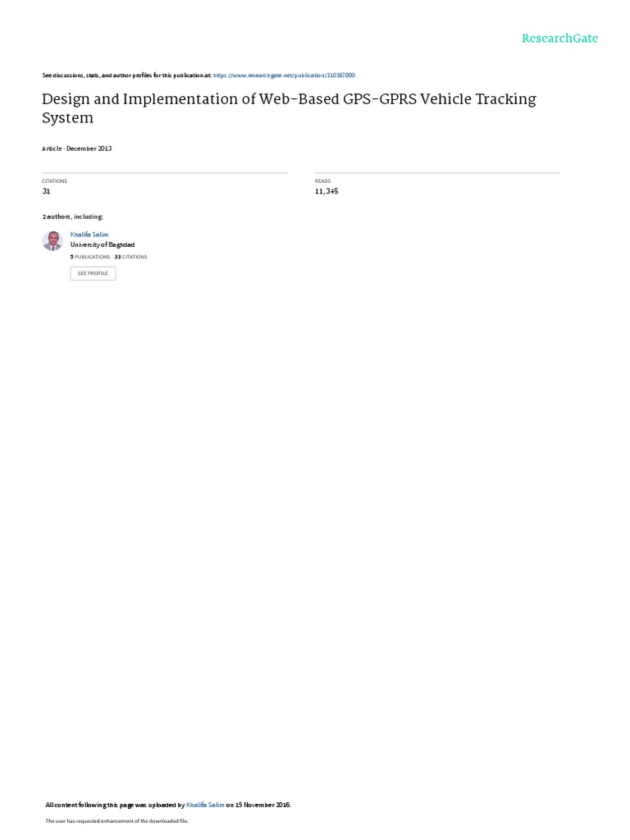Viewport: 630px width, 840px height.
Task: Click See discussions, stats, and author profiles text
Action: [x=127, y=75]
